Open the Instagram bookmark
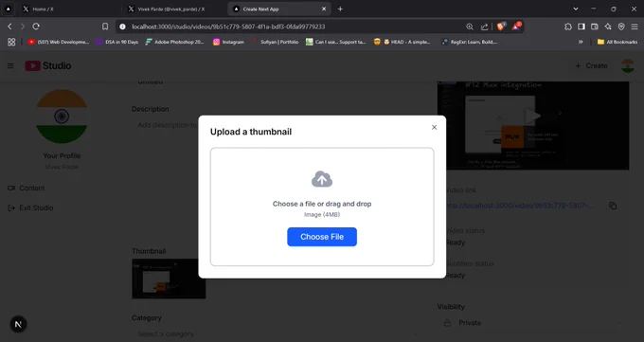This screenshot has width=644, height=342. pos(228,42)
